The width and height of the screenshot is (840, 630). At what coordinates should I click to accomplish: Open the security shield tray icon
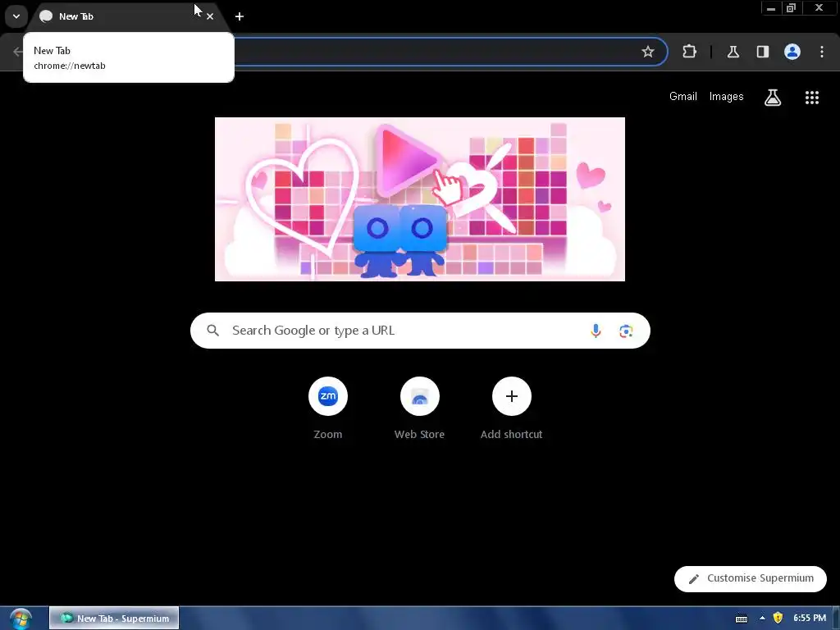pyautogui.click(x=778, y=619)
